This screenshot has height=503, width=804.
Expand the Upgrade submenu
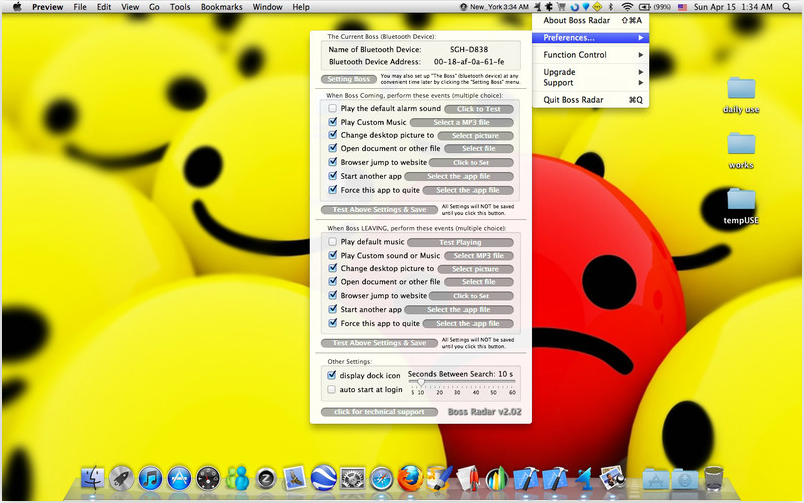pyautogui.click(x=590, y=72)
